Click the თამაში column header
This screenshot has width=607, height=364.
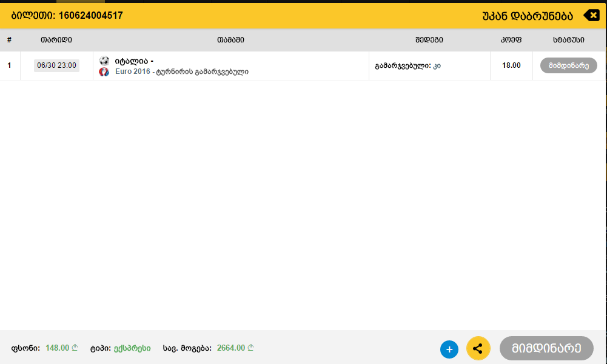pyautogui.click(x=230, y=40)
